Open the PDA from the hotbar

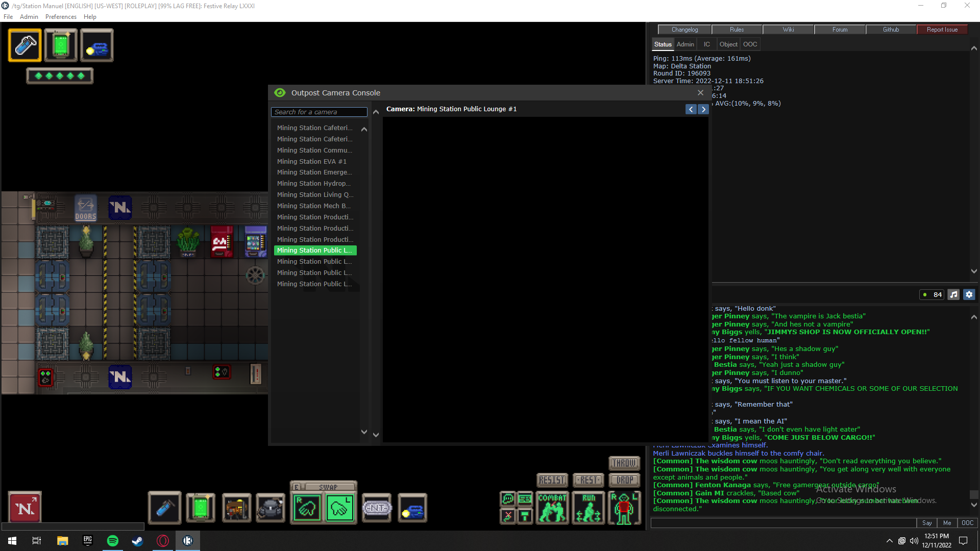tap(200, 508)
